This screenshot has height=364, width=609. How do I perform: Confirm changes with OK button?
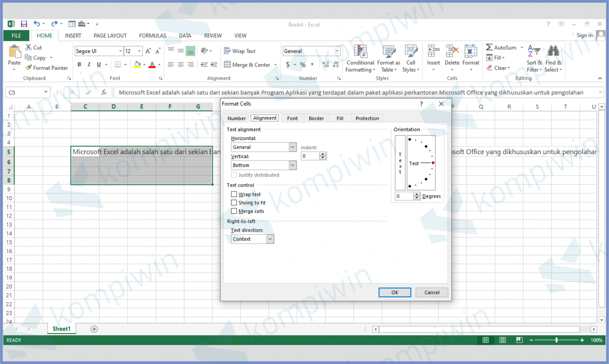(x=394, y=292)
